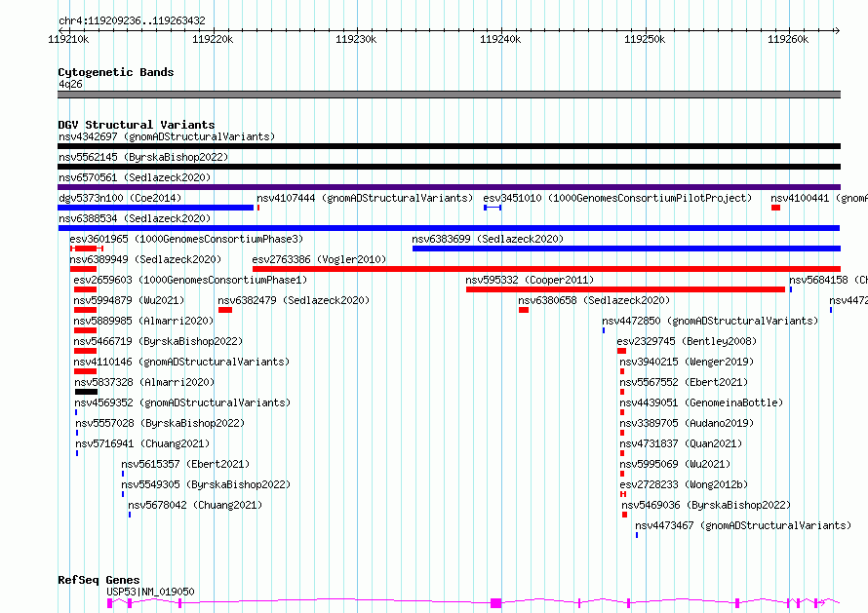Select the nsv6382479 Sedlazeck2020 label
Viewport: 868px width, 613px height.
[294, 300]
